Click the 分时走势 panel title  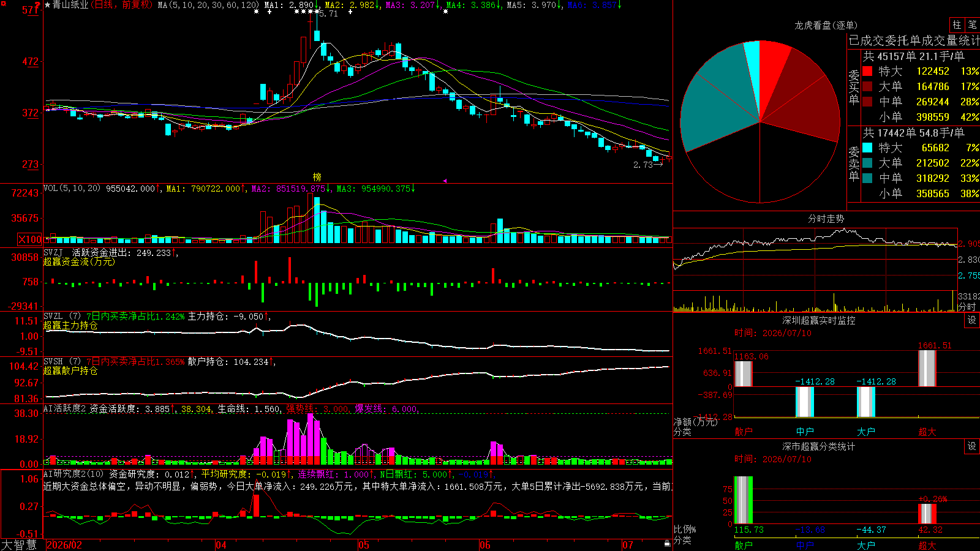click(826, 219)
